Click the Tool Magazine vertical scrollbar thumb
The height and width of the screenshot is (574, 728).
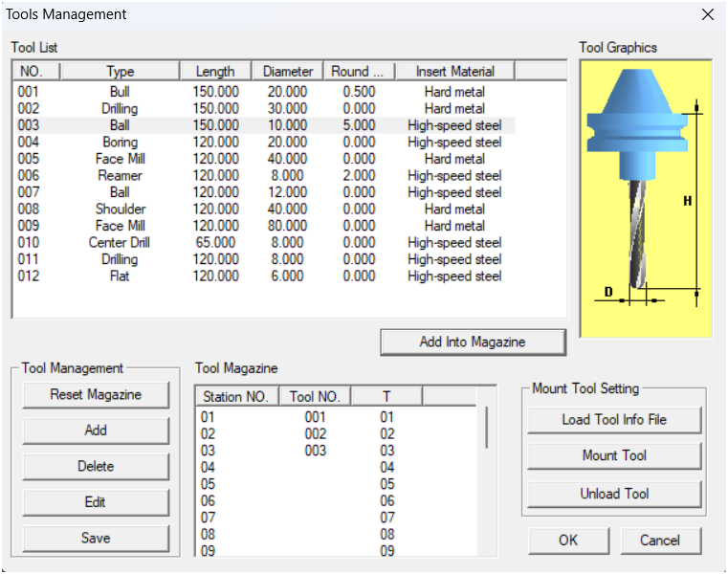pos(487,428)
